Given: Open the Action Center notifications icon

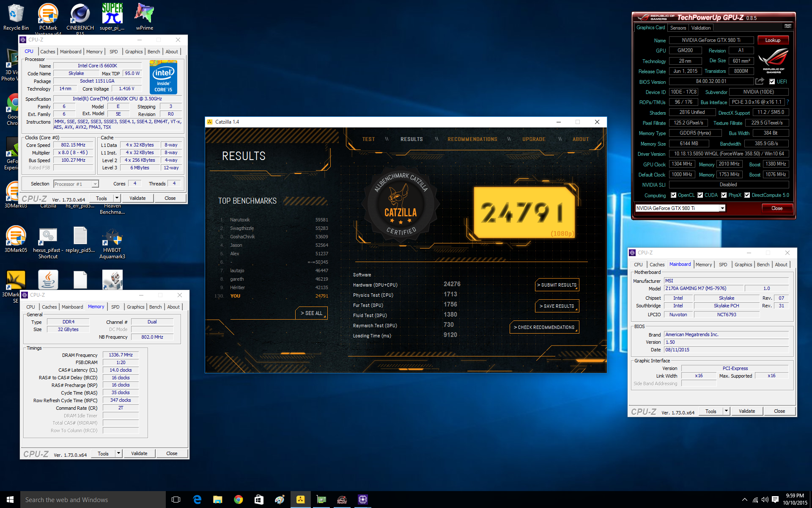Looking at the screenshot, I should (x=775, y=500).
